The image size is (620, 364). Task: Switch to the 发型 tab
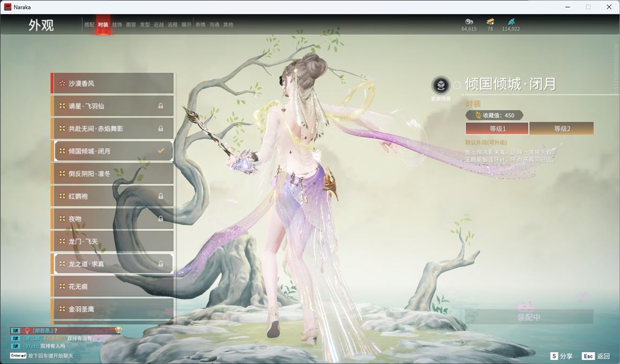[x=145, y=25]
